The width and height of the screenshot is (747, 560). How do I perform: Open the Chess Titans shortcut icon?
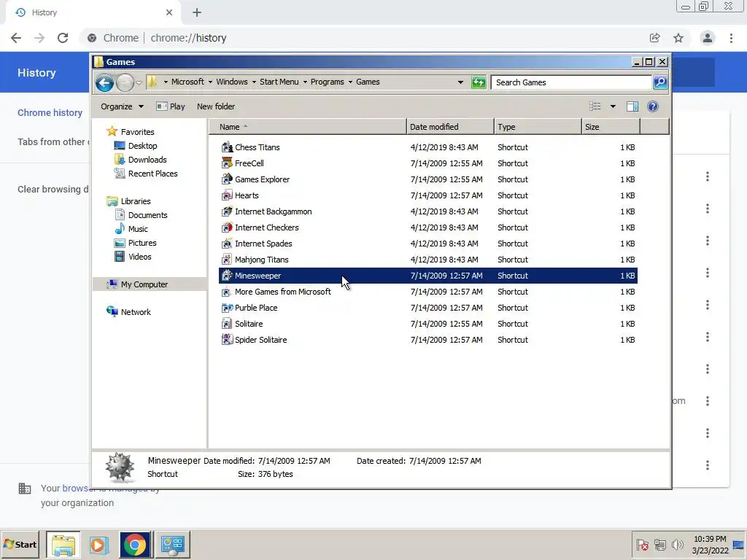[227, 147]
